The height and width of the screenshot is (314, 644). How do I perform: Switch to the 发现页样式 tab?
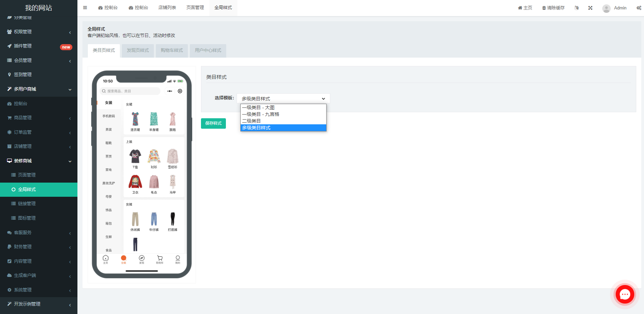point(137,51)
